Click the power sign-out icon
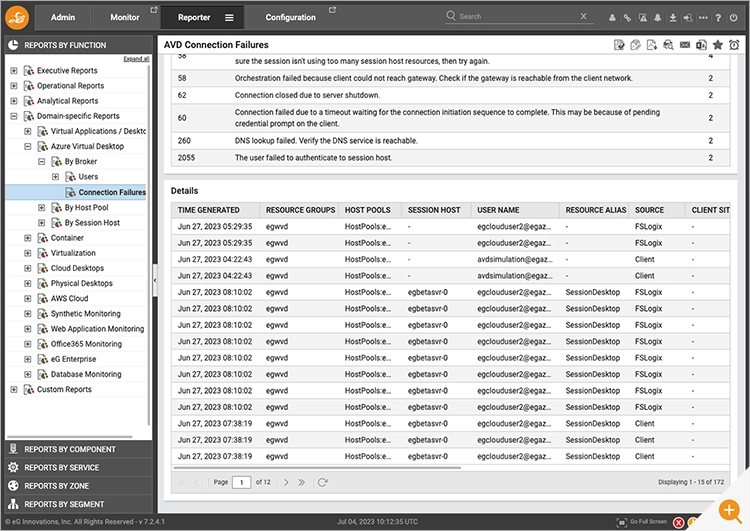This screenshot has height=531, width=750. (x=734, y=18)
